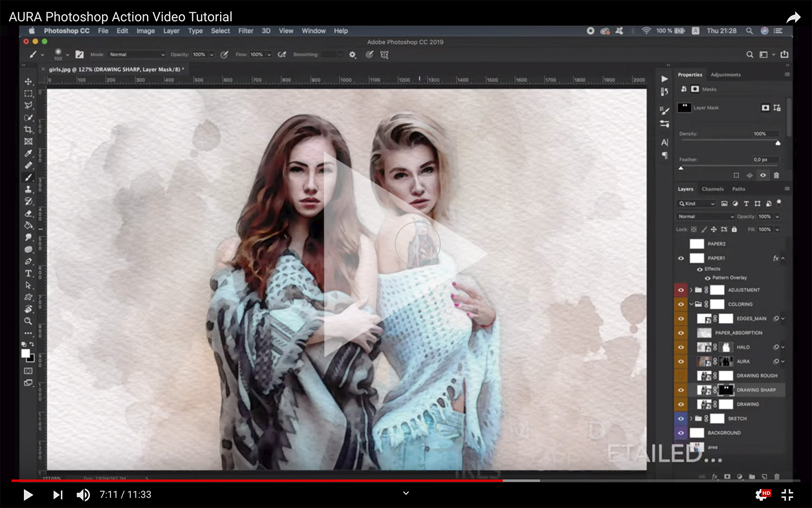Open smoothing options gear icon

(x=352, y=54)
